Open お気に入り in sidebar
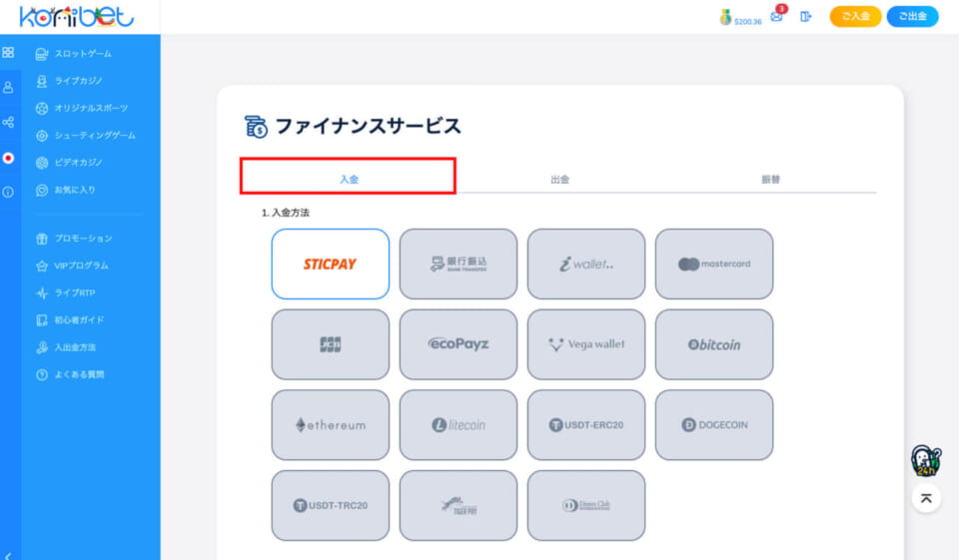The width and height of the screenshot is (959, 560). pyautogui.click(x=66, y=190)
